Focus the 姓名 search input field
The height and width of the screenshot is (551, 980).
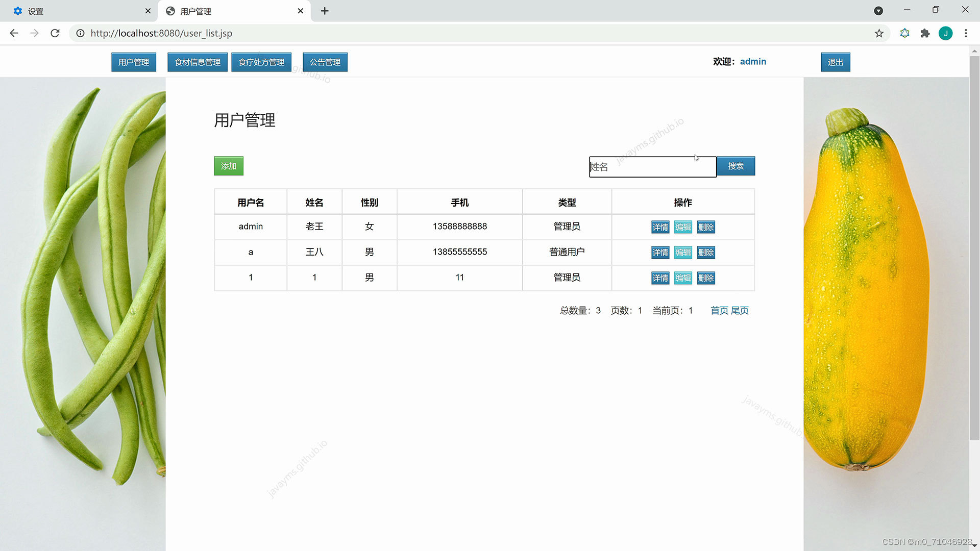(652, 167)
